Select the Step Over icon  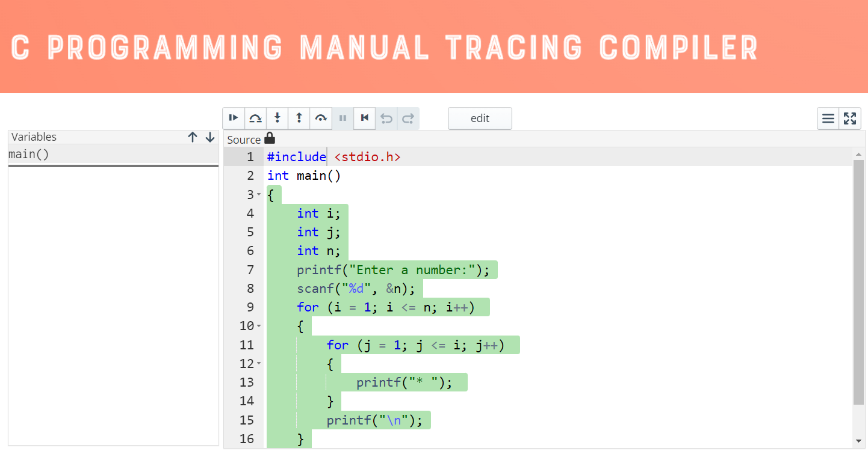point(255,118)
